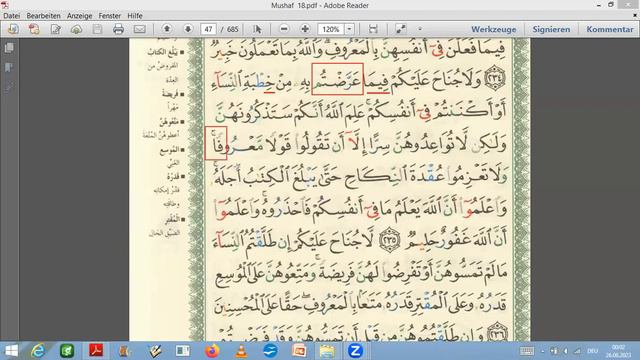Image resolution: width=640 pixels, height=360 pixels.
Task: Zoom out with the minus button
Action: 284,29
